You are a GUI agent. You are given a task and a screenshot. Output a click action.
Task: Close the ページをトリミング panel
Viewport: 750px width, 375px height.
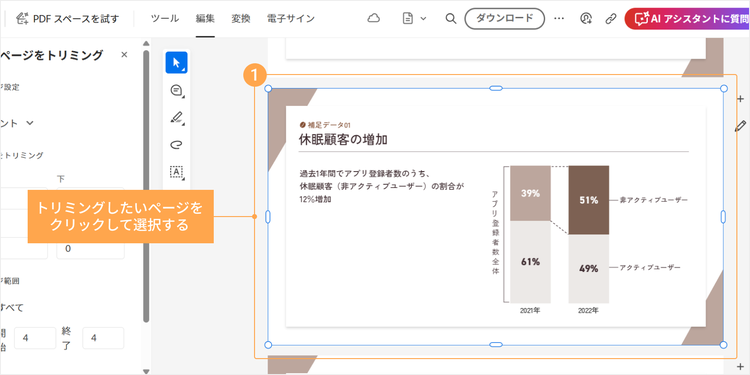tap(124, 55)
